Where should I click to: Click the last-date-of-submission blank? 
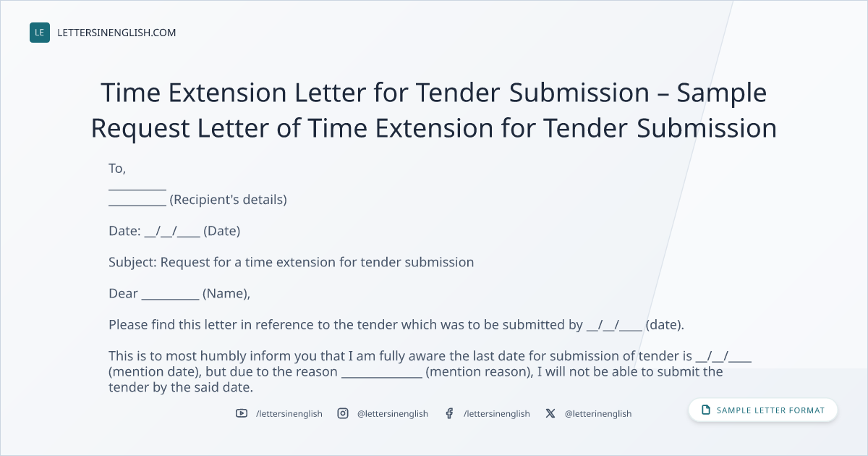pos(723,357)
